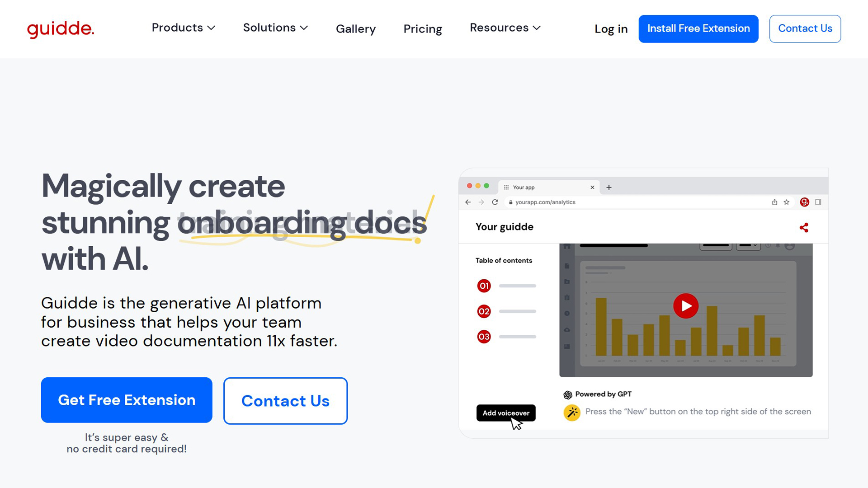Open the Pricing page
The width and height of the screenshot is (868, 488).
[x=423, y=29]
